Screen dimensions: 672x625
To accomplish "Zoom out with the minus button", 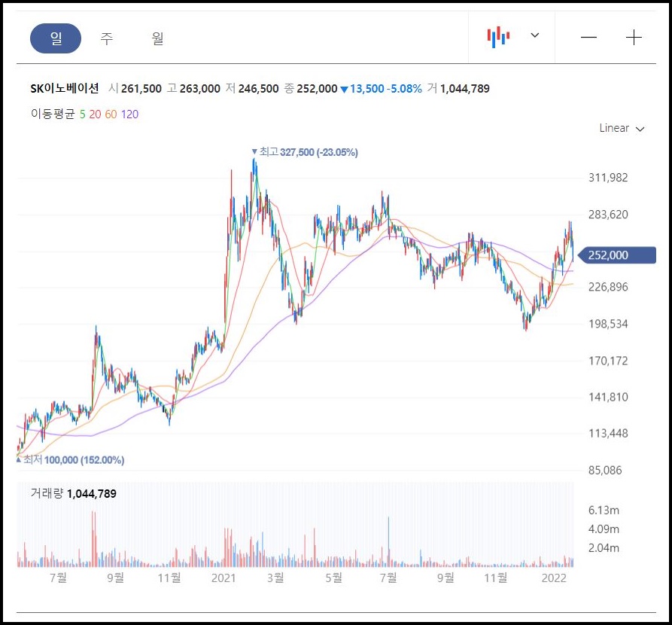I will [x=589, y=38].
